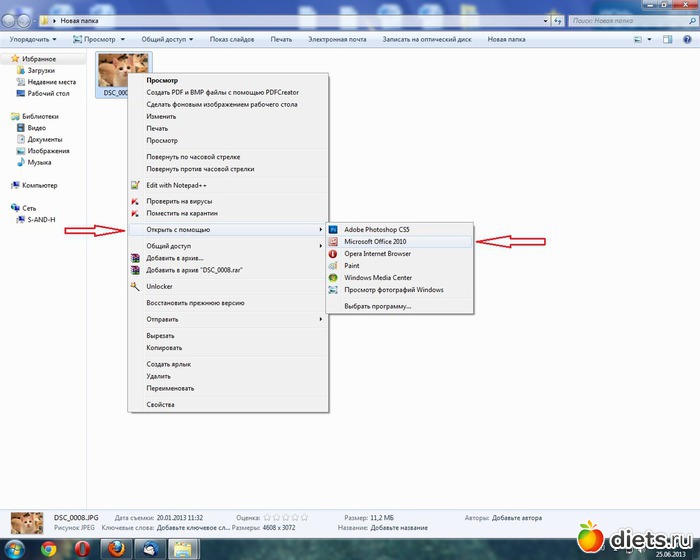Open the Просмотр toolbar dropdown

click(x=101, y=39)
